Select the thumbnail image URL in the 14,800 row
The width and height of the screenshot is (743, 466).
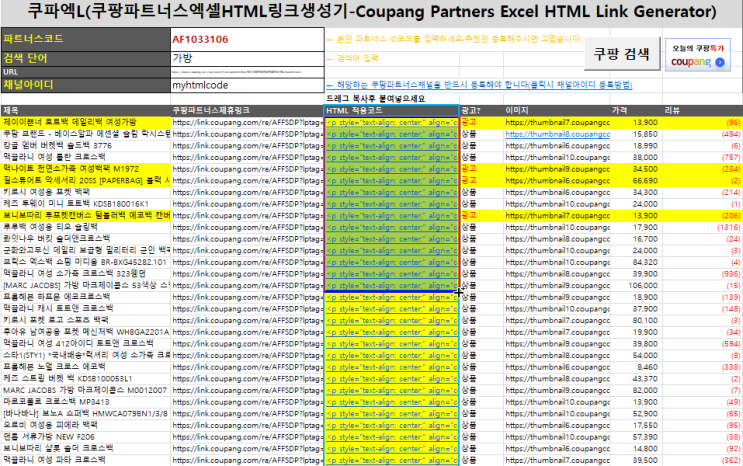pyautogui.click(x=557, y=448)
